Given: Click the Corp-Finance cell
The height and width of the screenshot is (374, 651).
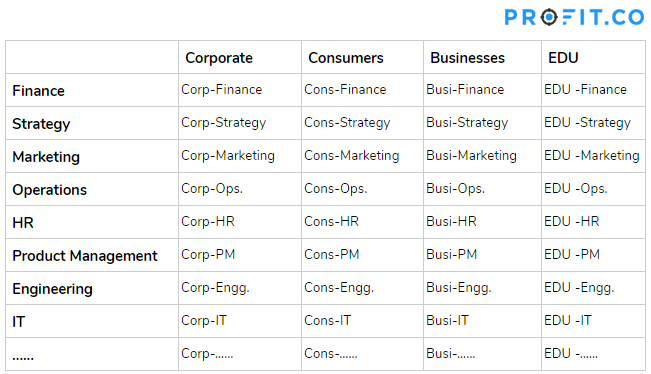Looking at the screenshot, I should tap(221, 90).
